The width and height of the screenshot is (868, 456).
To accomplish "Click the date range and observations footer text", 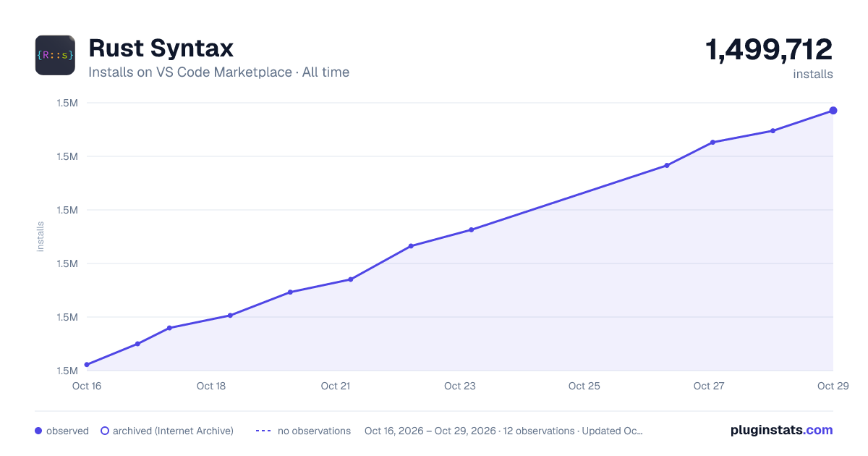I will [503, 431].
